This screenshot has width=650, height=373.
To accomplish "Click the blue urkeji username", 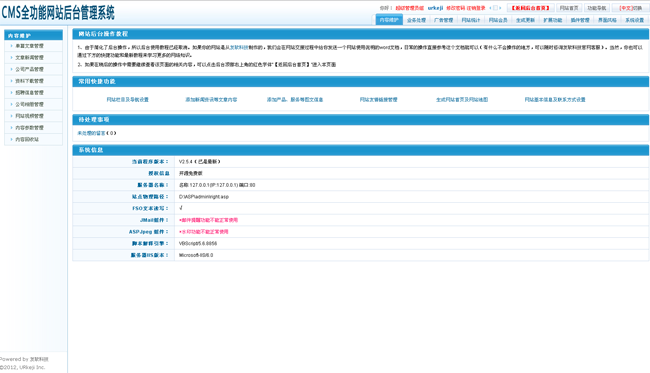I will click(x=435, y=8).
